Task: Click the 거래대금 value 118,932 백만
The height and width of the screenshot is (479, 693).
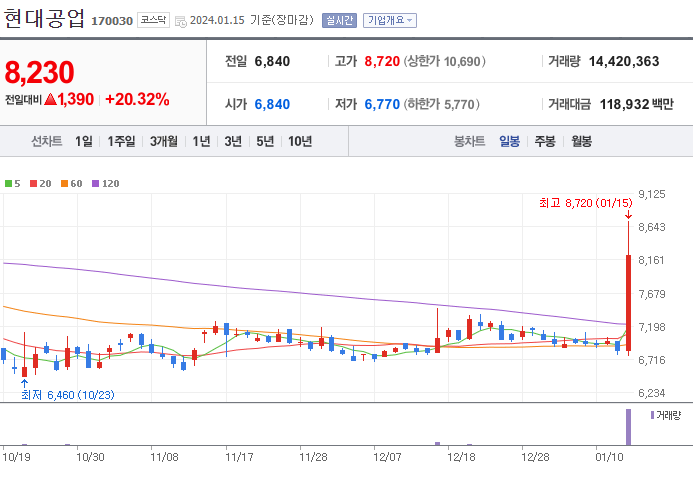Action: (x=636, y=104)
